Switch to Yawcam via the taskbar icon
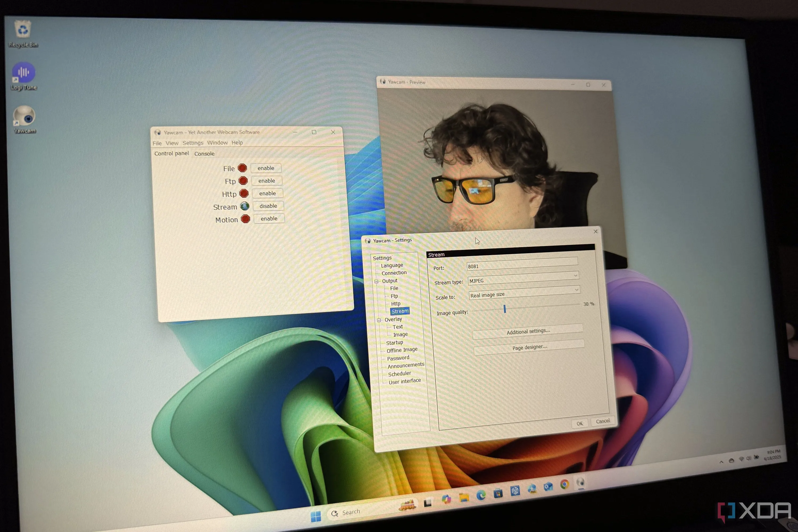Viewport: 798px width, 532px height. pyautogui.click(x=581, y=482)
